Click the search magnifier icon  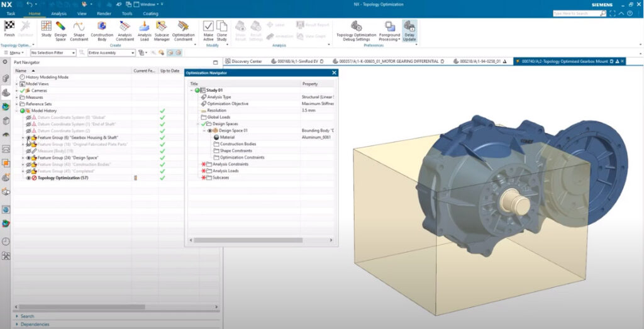(x=603, y=14)
